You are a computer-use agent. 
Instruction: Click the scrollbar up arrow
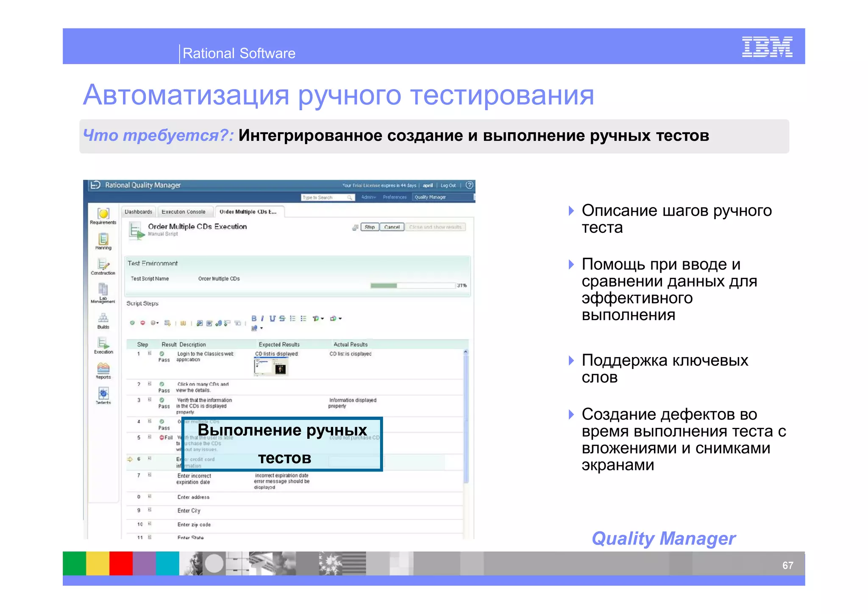466,352
